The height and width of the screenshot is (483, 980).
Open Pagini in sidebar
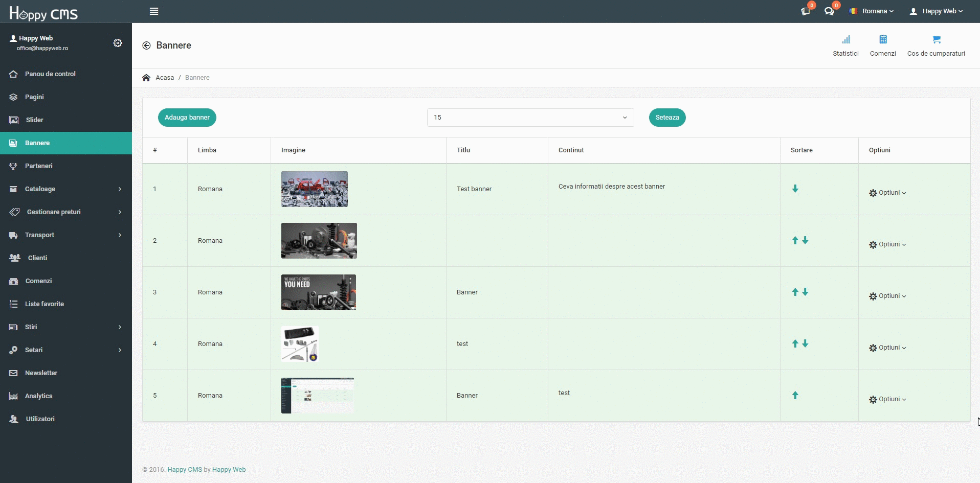[66, 97]
